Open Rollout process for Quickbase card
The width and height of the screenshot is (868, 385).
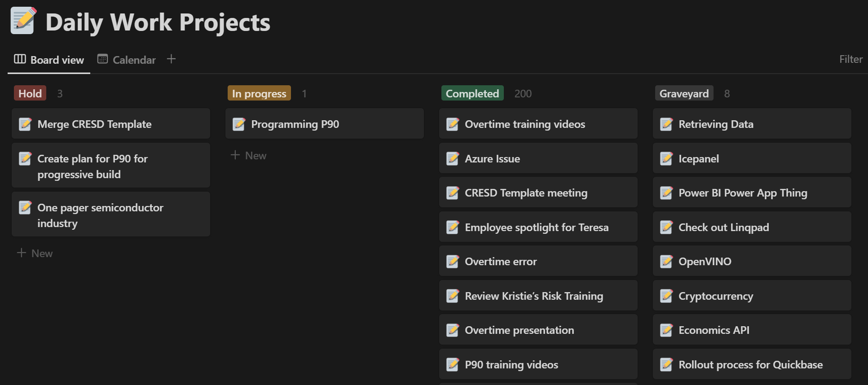point(752,364)
